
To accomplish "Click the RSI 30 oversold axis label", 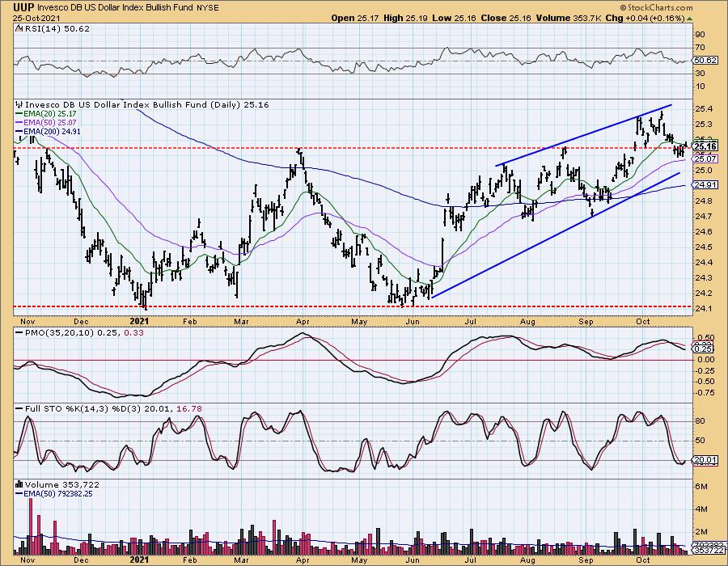I will tap(700, 74).
